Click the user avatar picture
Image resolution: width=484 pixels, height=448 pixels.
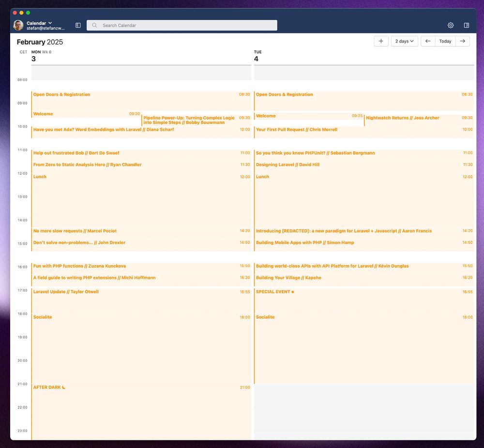(18, 25)
